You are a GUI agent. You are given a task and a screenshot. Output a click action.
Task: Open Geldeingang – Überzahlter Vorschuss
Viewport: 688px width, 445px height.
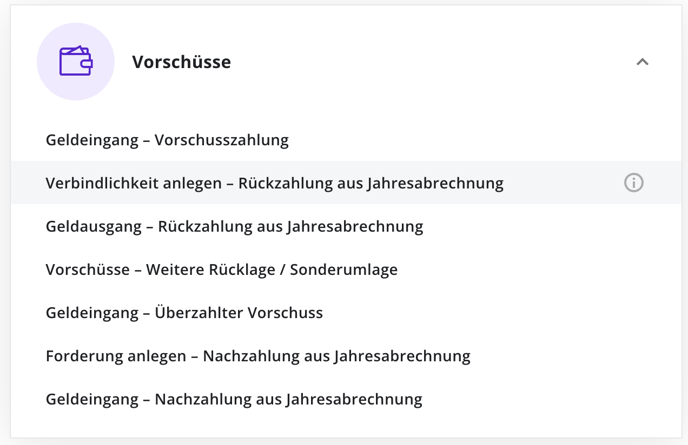point(346,312)
